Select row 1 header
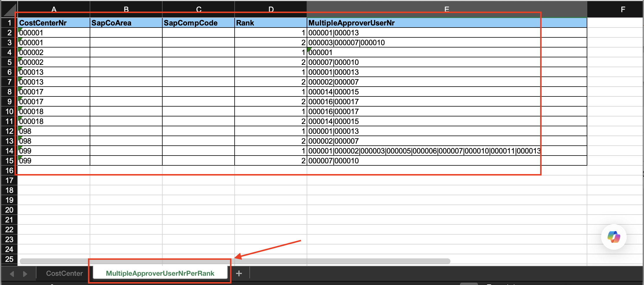The width and height of the screenshot is (644, 285). point(10,23)
